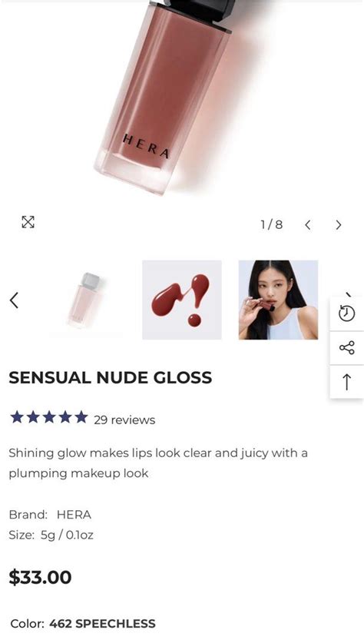The width and height of the screenshot is (364, 640).
Task: Select the gloss swatch smear thumbnail
Action: [x=181, y=300]
